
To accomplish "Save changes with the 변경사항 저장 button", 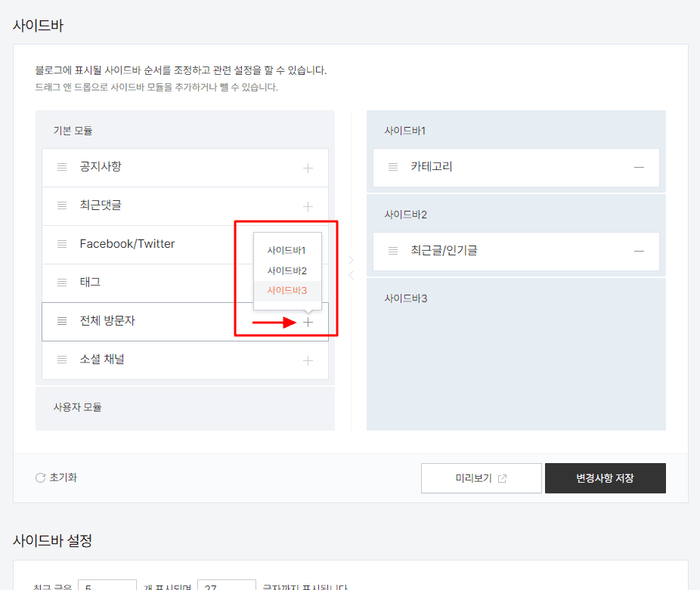I will point(605,477).
